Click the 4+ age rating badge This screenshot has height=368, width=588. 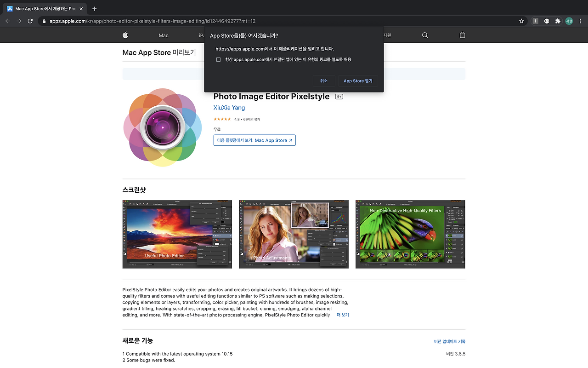[339, 97]
